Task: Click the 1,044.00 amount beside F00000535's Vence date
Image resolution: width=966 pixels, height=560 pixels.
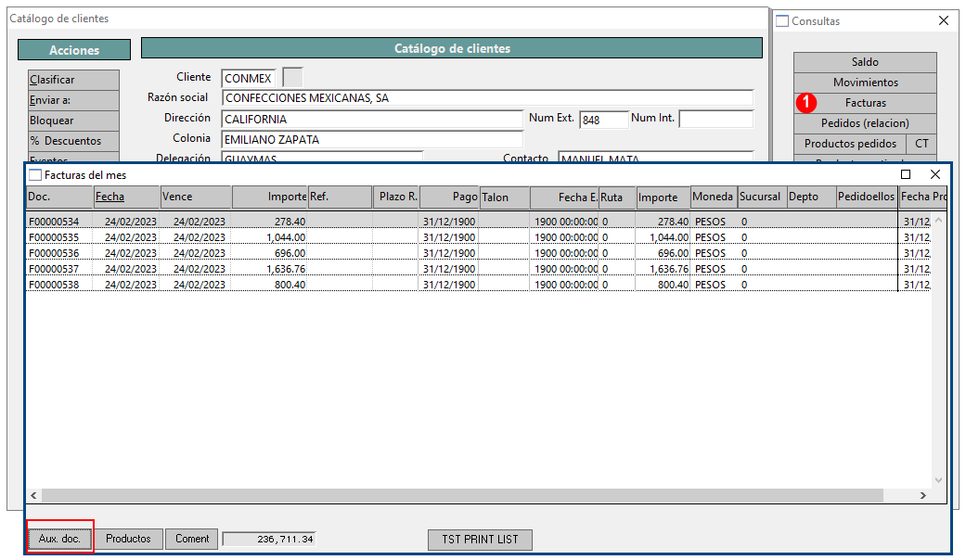Action: click(x=286, y=237)
